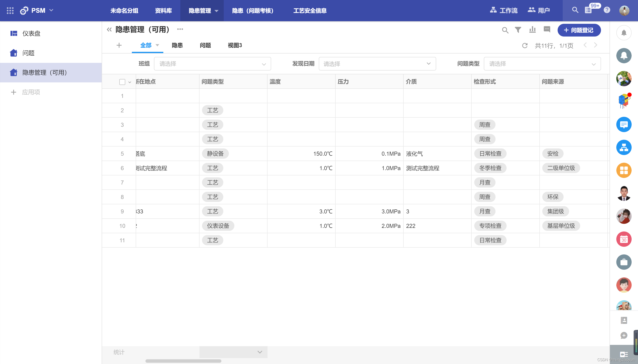Click the refresh icon near row count
This screenshot has width=638, height=364.
click(x=525, y=45)
